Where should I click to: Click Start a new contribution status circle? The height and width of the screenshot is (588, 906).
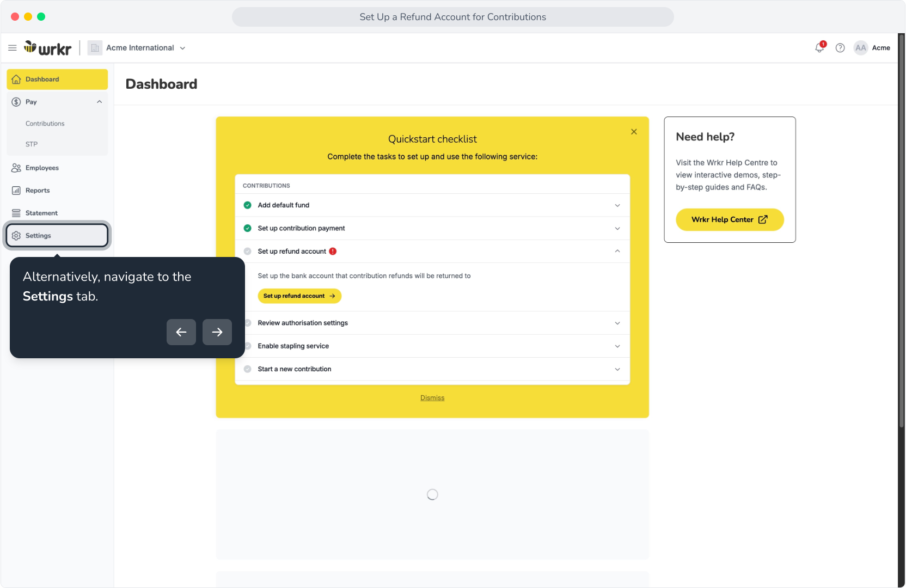tap(247, 369)
